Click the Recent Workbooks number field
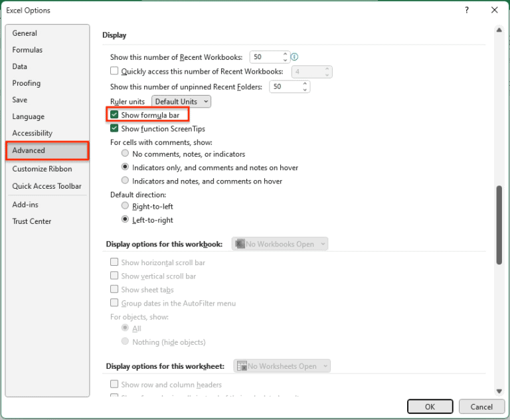This screenshot has height=420, width=510. 266,57
